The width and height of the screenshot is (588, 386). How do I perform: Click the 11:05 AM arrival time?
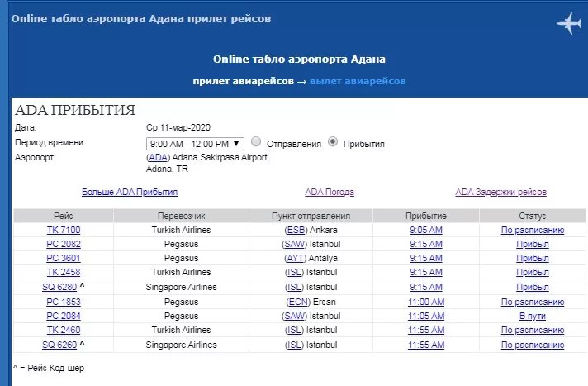[426, 316]
